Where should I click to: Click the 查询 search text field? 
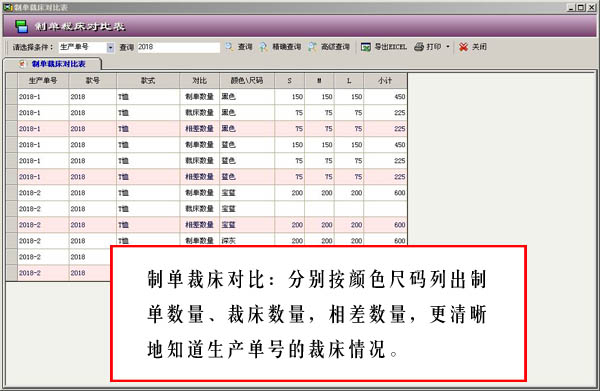178,47
